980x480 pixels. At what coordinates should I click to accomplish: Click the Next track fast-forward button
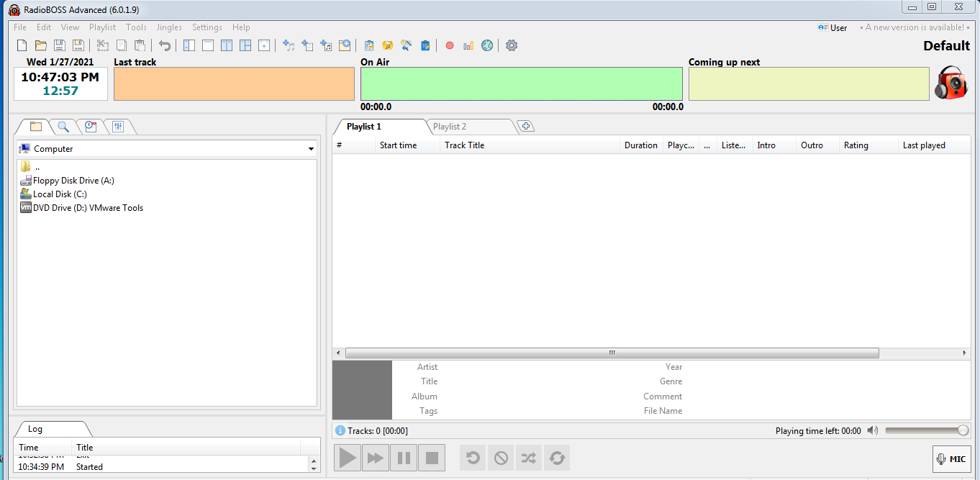[x=376, y=458]
